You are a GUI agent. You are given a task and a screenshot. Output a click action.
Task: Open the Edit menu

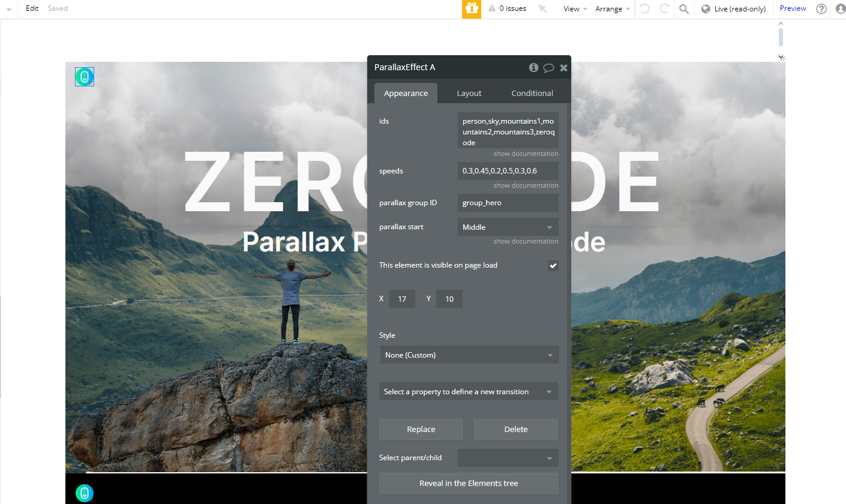pyautogui.click(x=32, y=8)
